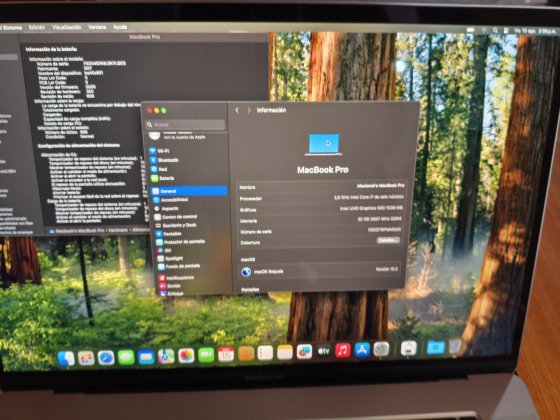Screen dimensions: 560x420
Task: Open Music app in the Dock
Action: coord(342,350)
